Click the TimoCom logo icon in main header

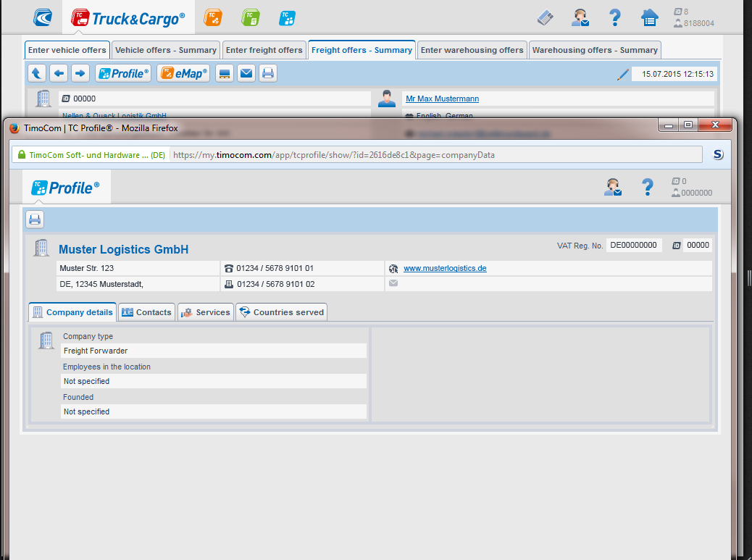tap(42, 17)
